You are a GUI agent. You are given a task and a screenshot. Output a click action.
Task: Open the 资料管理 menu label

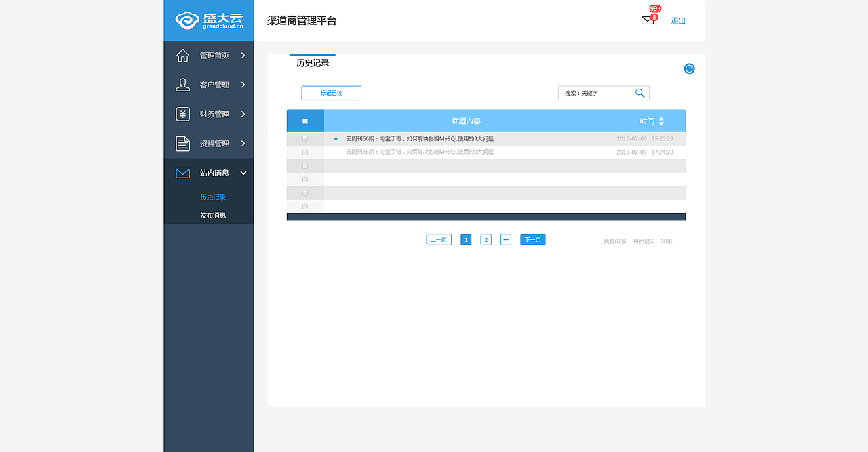214,144
